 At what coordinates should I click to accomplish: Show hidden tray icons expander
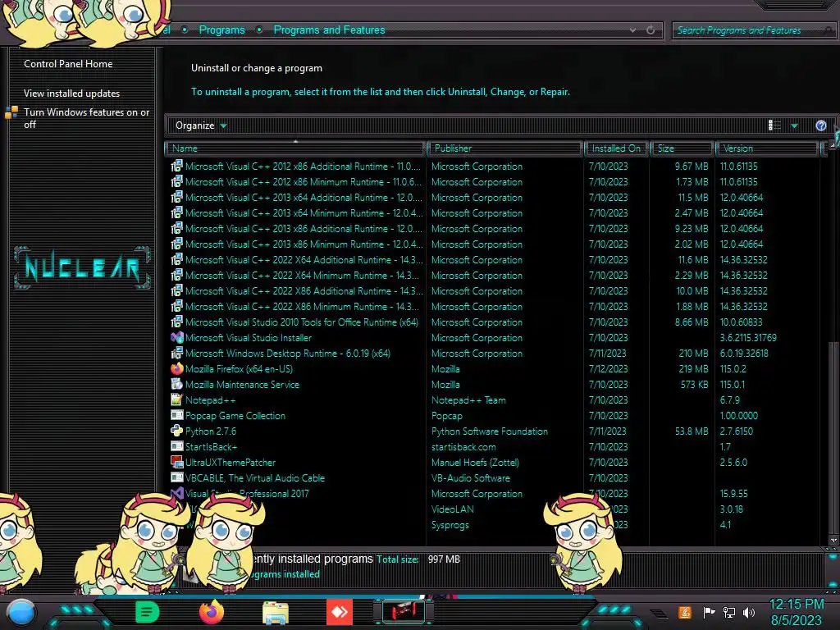coord(659,613)
